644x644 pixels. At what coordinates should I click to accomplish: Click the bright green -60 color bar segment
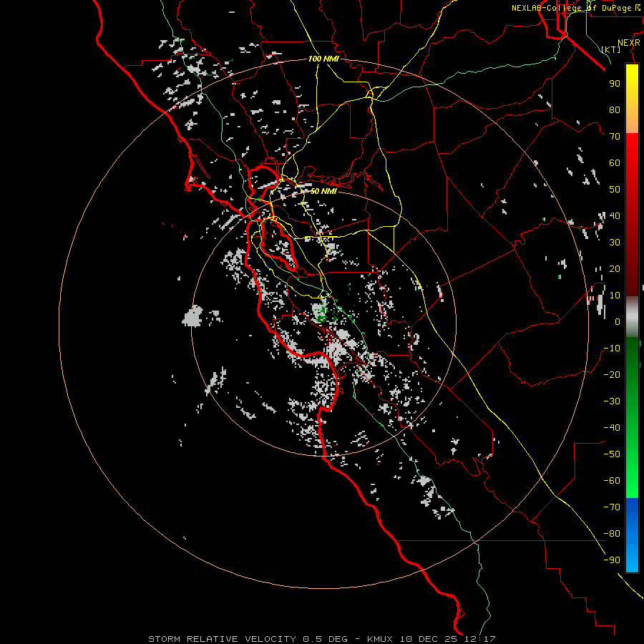pyautogui.click(x=632, y=484)
